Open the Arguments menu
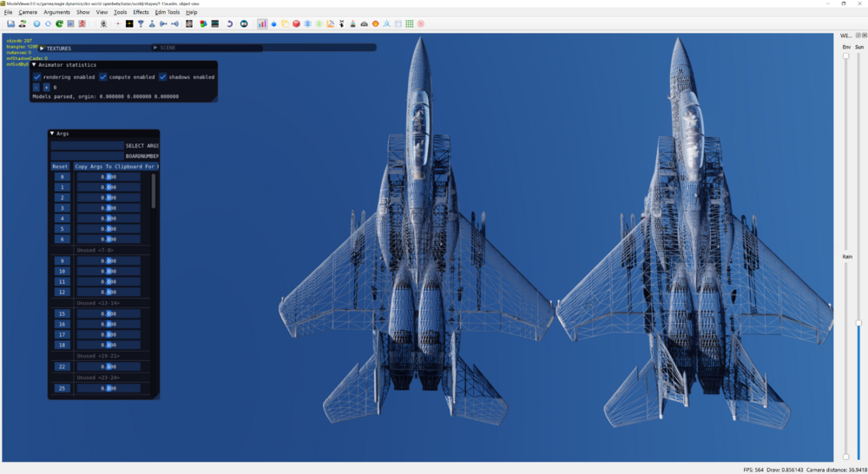This screenshot has height=474, width=868. (57, 12)
